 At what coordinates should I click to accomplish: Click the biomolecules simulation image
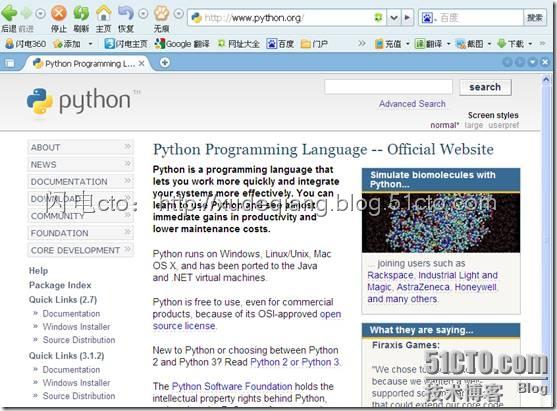click(441, 223)
